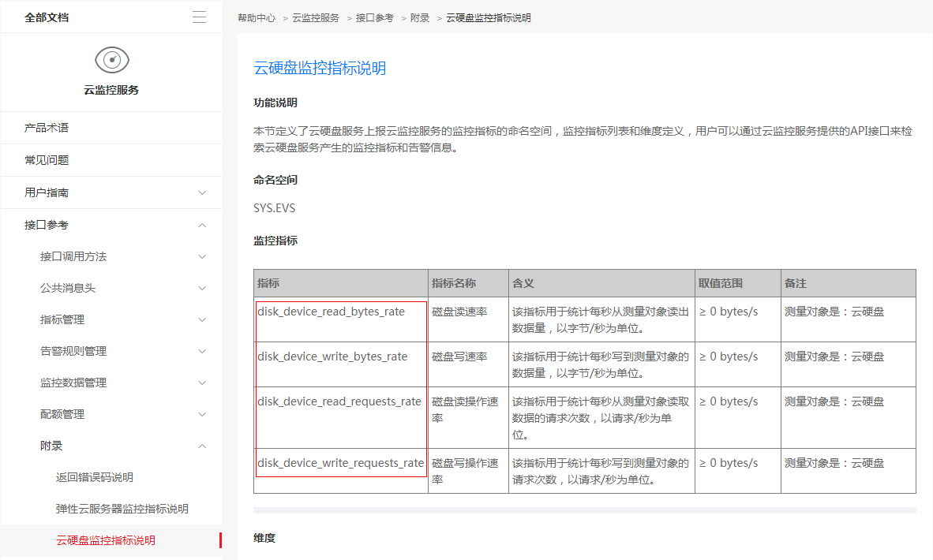Click the 备注 column header

tap(849, 284)
